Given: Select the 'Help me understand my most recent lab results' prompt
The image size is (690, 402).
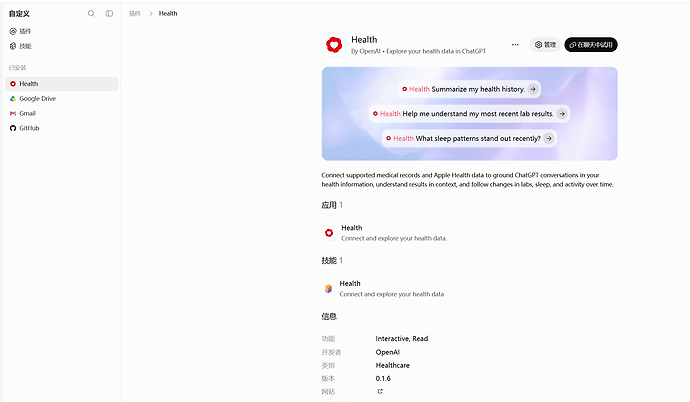Looking at the screenshot, I should 470,114.
